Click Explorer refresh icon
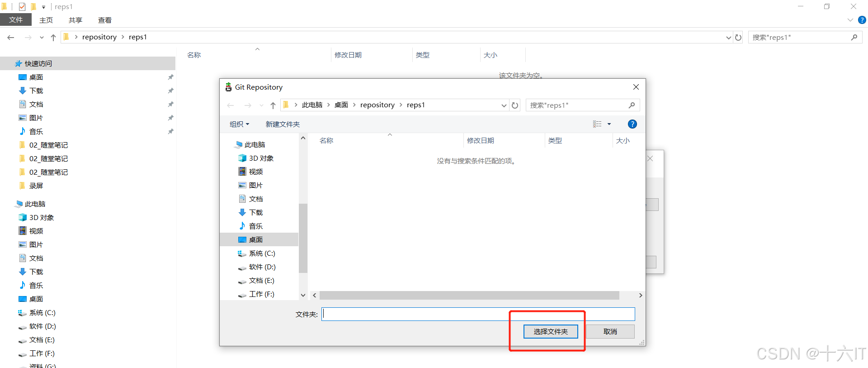Screen dimensions: 868x368 pos(738,37)
